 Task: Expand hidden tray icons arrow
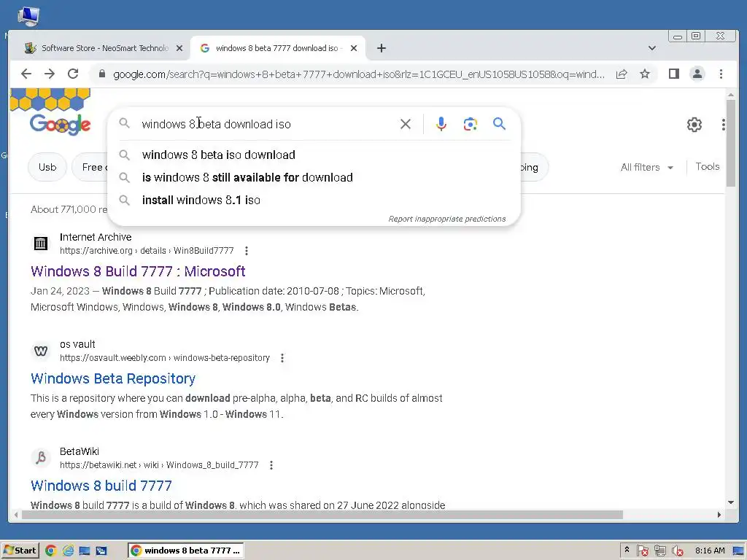tap(627, 550)
